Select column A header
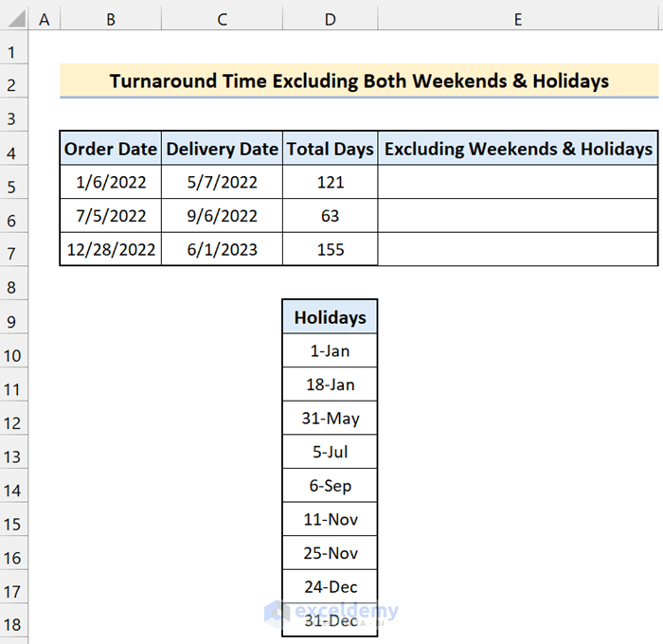663x644 pixels. point(44,20)
